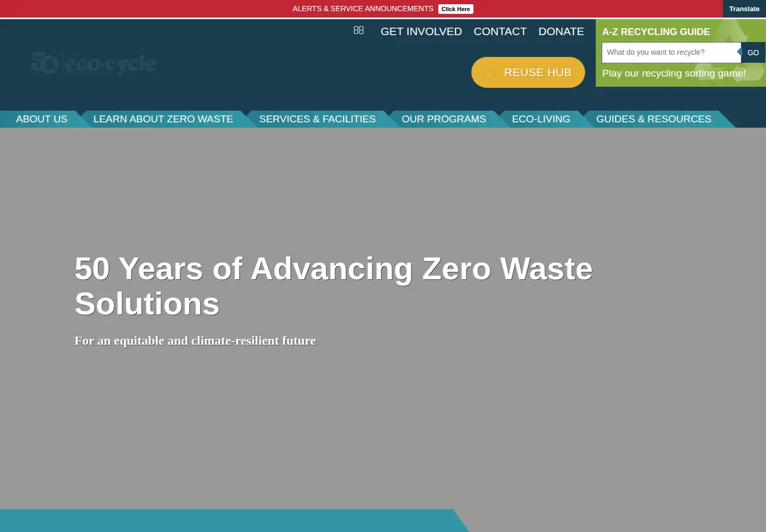The image size is (766, 532).
Task: Open the About Us menu
Action: click(x=41, y=119)
